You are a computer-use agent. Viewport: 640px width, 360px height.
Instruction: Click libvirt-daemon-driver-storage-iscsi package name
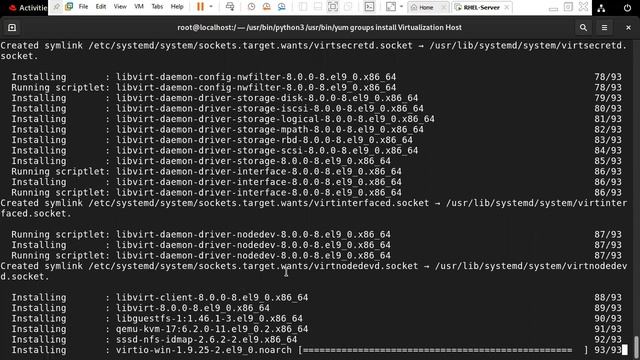[x=270, y=109]
